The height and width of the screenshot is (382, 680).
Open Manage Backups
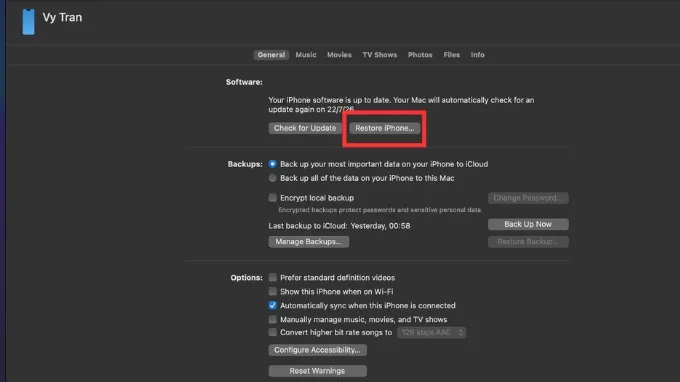308,242
